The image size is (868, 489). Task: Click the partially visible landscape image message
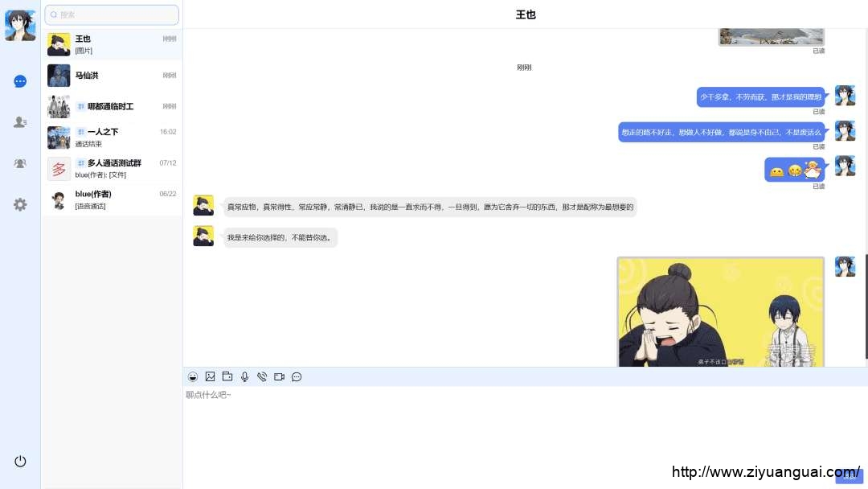click(771, 36)
